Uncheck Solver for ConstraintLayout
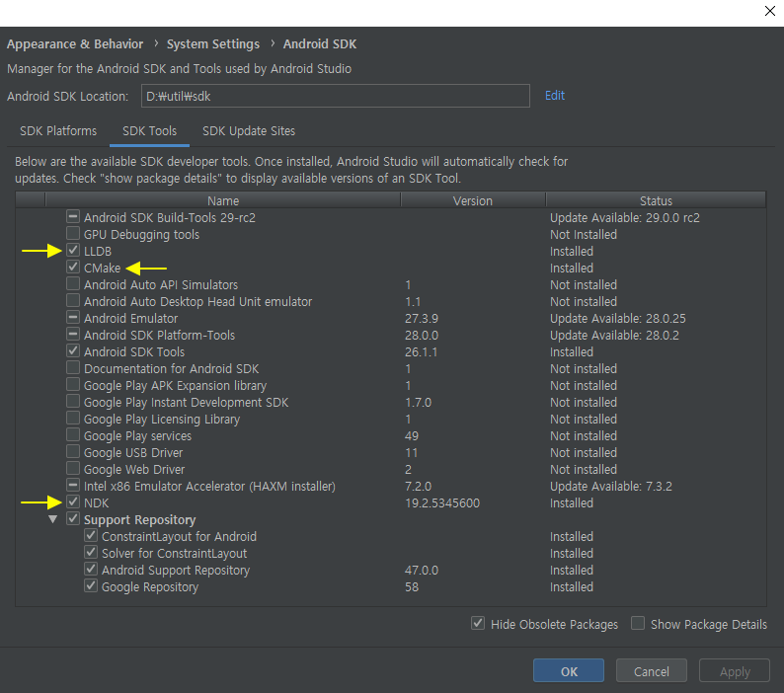This screenshot has height=693, width=784. [91, 553]
